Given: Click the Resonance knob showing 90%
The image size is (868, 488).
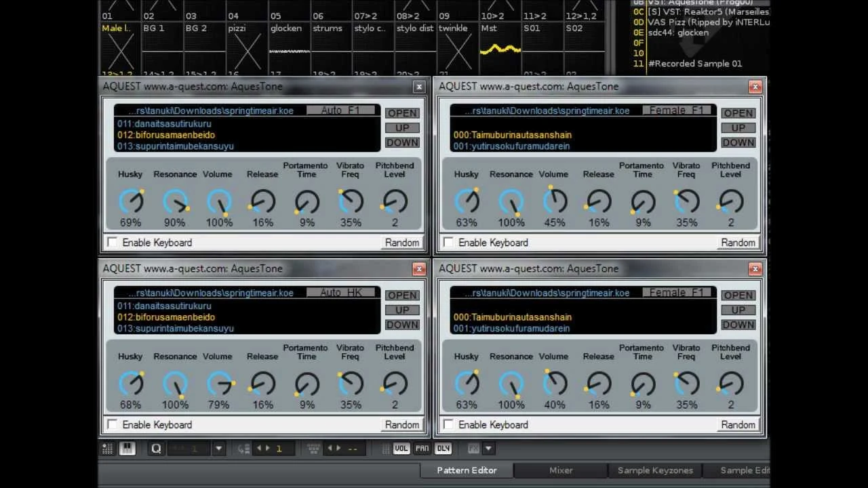Looking at the screenshot, I should coord(175,202).
